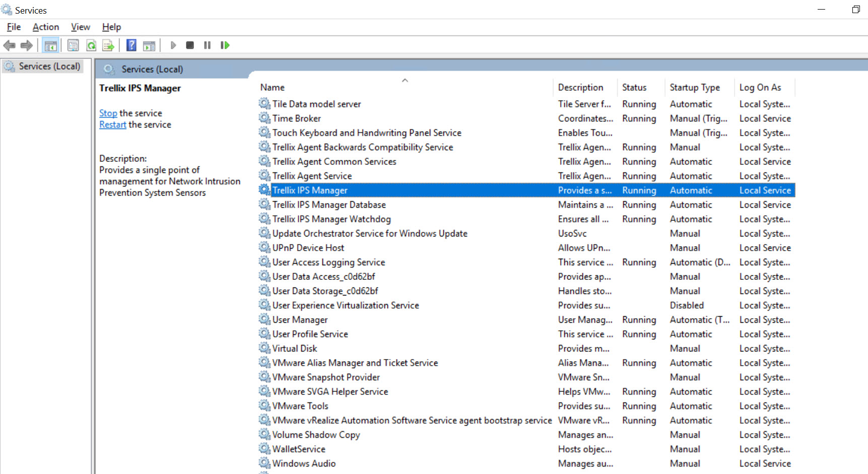
Task: Click the Pause Service toolbar icon
Action: (x=207, y=45)
